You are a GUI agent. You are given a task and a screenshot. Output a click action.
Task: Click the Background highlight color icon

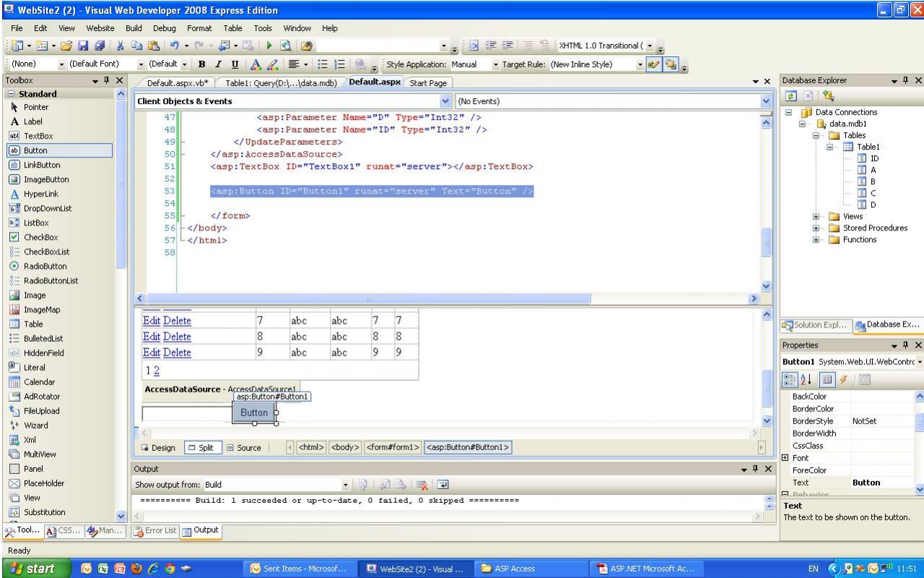(272, 64)
